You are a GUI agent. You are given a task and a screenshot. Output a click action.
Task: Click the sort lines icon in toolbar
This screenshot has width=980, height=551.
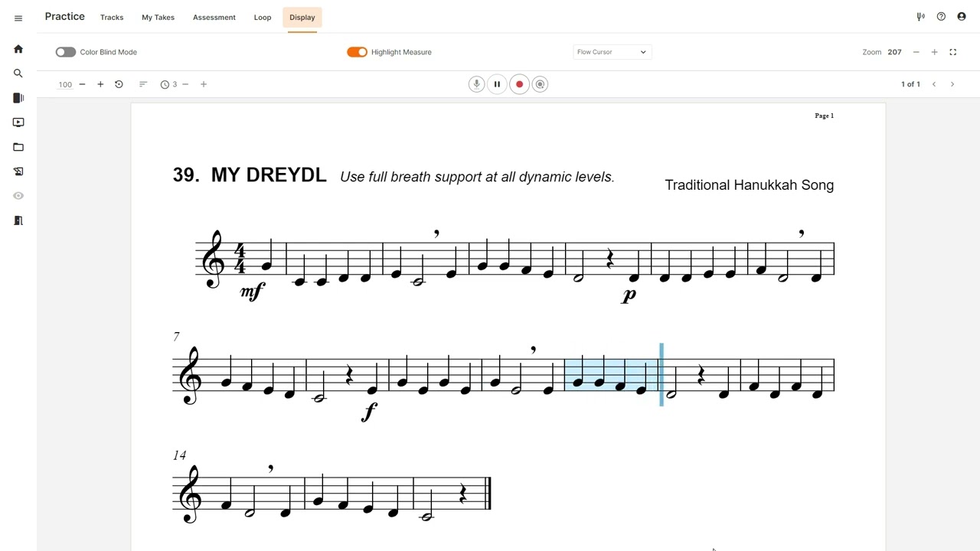pyautogui.click(x=143, y=84)
